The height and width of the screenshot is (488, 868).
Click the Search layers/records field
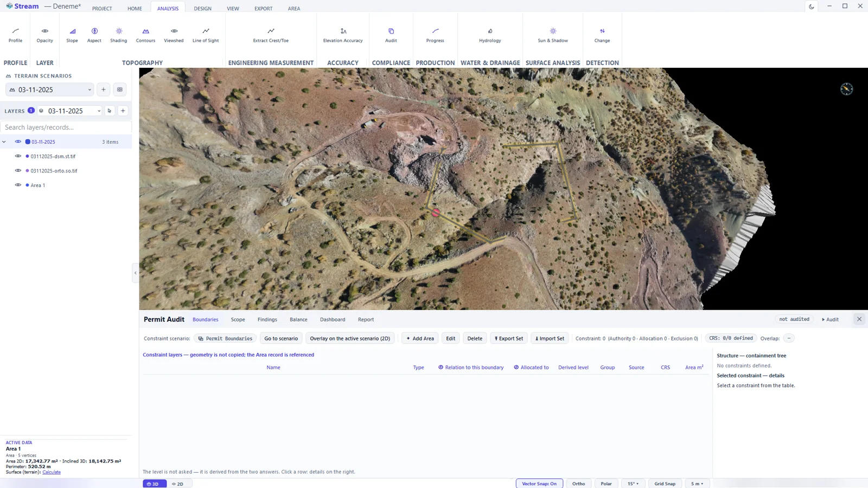tap(66, 127)
